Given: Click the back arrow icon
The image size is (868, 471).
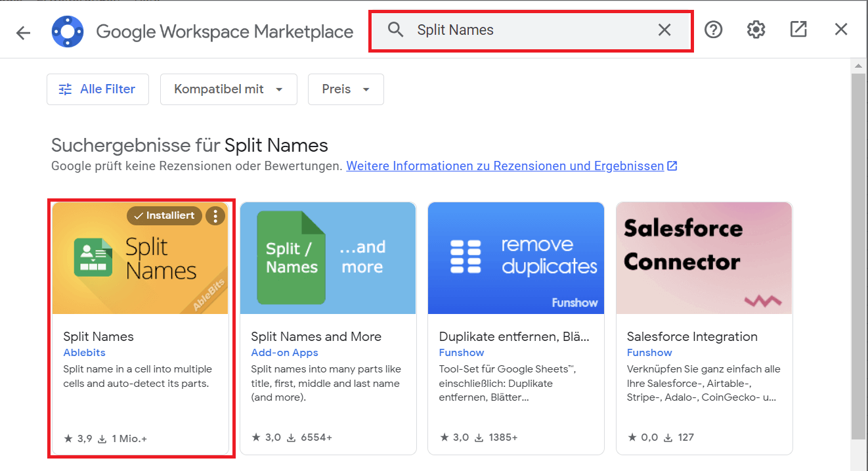Looking at the screenshot, I should (x=24, y=32).
